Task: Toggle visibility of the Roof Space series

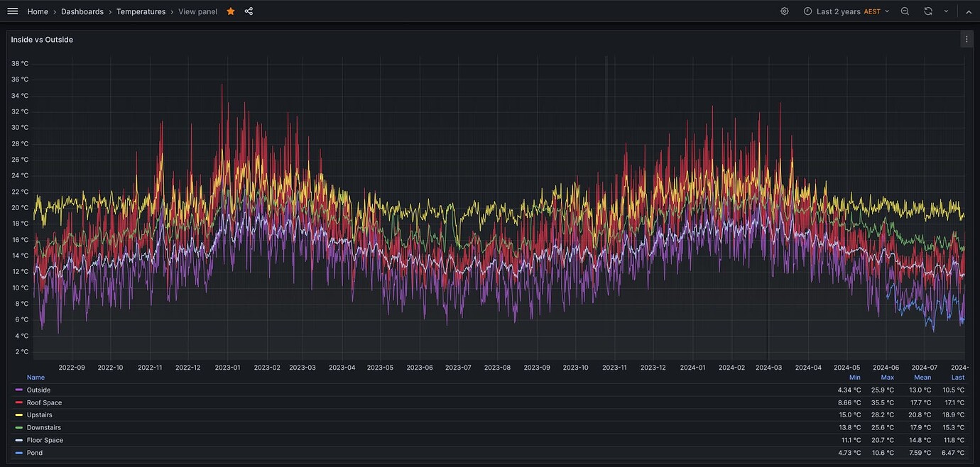Action: tap(45, 402)
